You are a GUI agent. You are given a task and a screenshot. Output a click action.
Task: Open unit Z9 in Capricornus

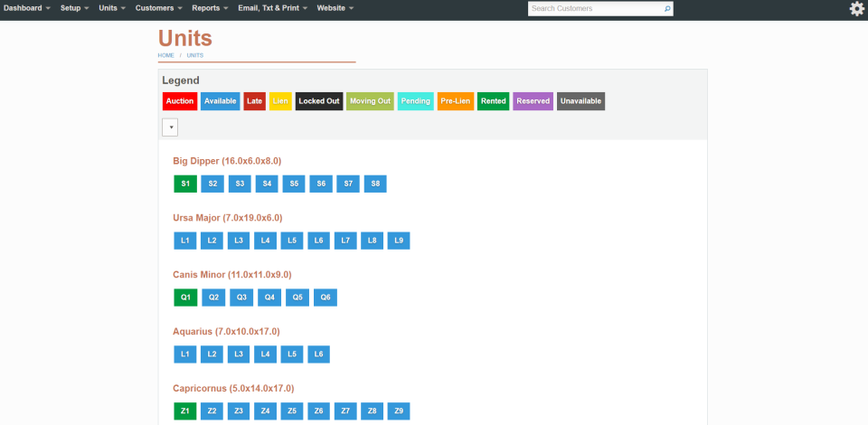(399, 411)
